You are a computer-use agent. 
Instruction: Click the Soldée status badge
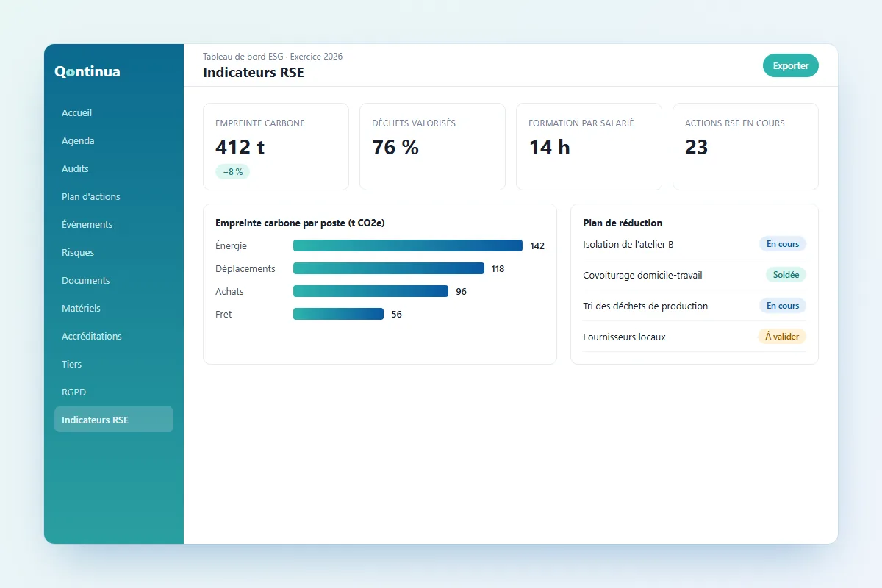786,275
